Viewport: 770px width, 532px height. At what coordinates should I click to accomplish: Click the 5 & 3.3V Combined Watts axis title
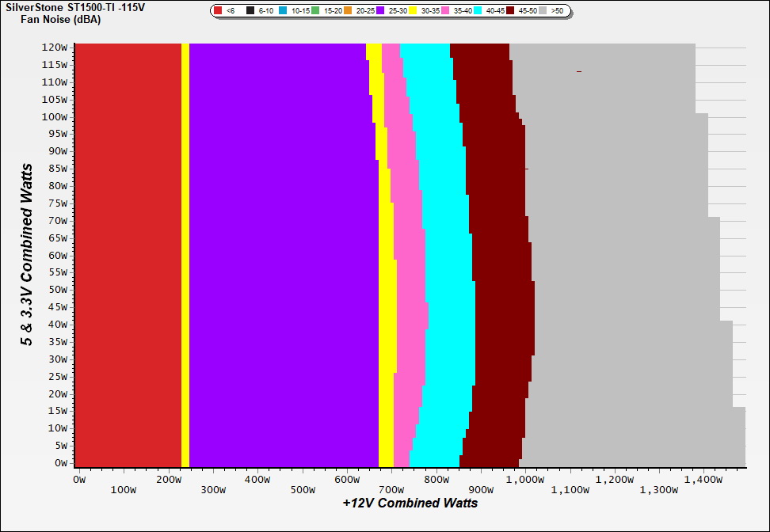[26, 254]
